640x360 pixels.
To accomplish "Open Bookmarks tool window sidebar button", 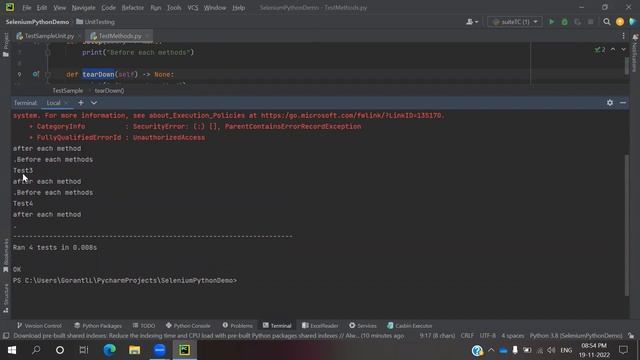I will pos(5,256).
